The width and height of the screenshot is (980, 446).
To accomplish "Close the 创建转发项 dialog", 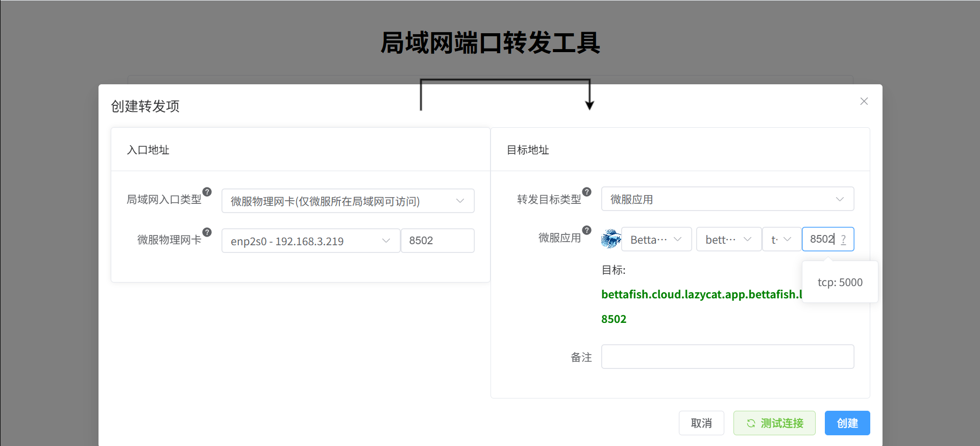I will point(864,101).
